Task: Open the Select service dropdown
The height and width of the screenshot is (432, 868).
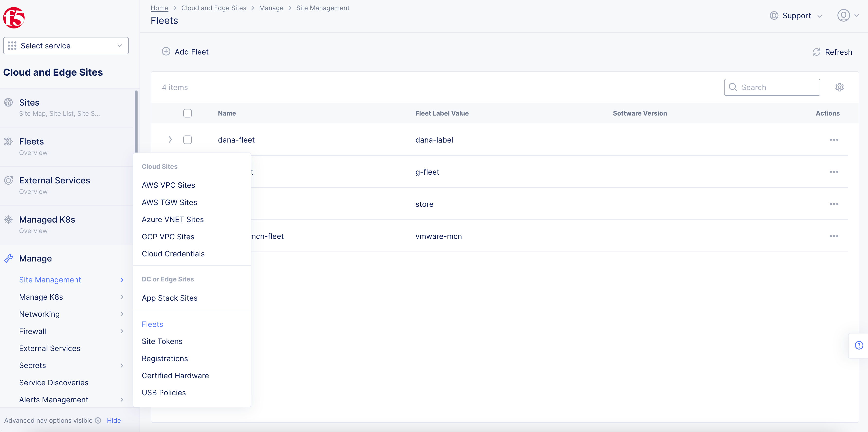Action: click(x=66, y=45)
